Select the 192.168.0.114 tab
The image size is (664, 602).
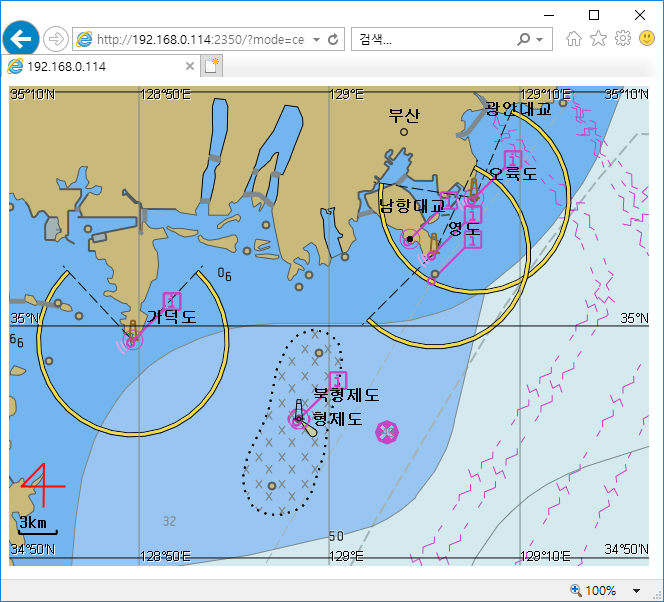[x=98, y=66]
